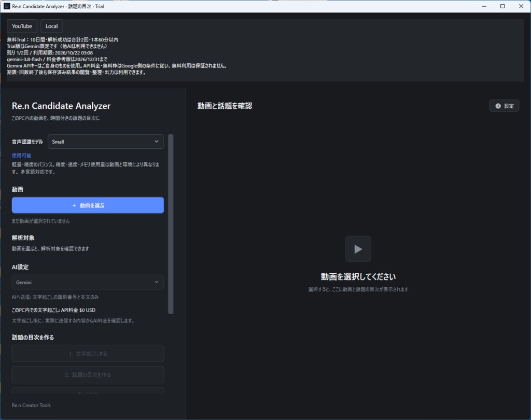Click the Re.n Creator Tools footer text
The image size is (531, 420).
coord(31,405)
